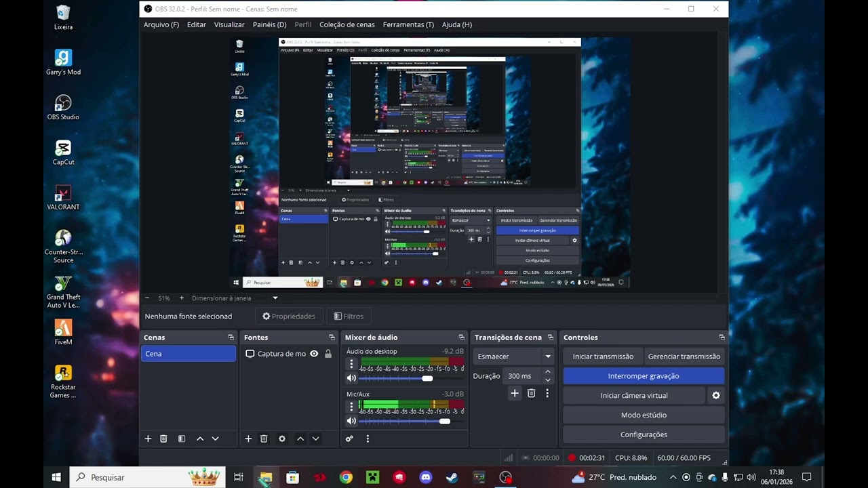Click the Duração 300 ms field

(x=522, y=376)
